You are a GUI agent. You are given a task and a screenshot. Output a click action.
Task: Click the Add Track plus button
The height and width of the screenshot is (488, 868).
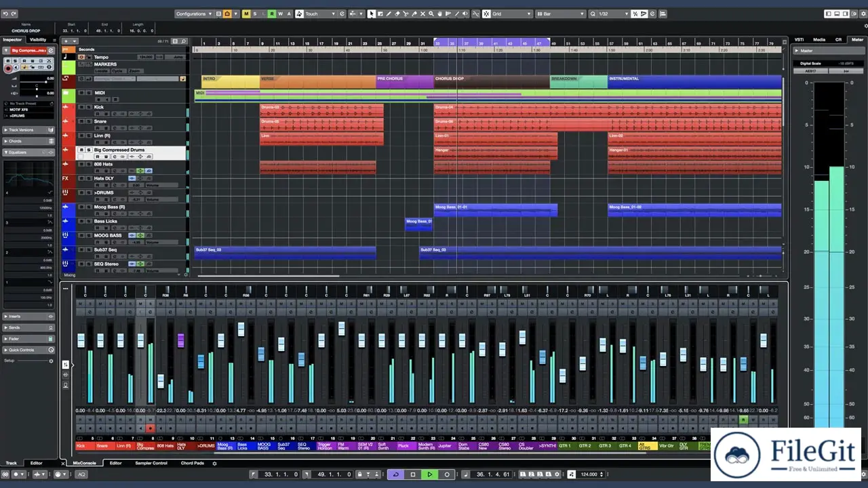click(66, 41)
